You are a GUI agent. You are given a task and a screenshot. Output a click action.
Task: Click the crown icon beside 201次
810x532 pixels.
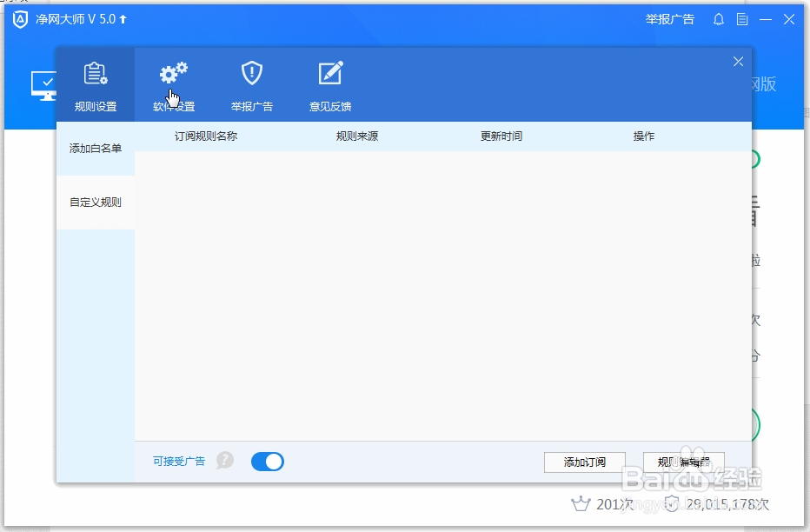tap(581, 503)
